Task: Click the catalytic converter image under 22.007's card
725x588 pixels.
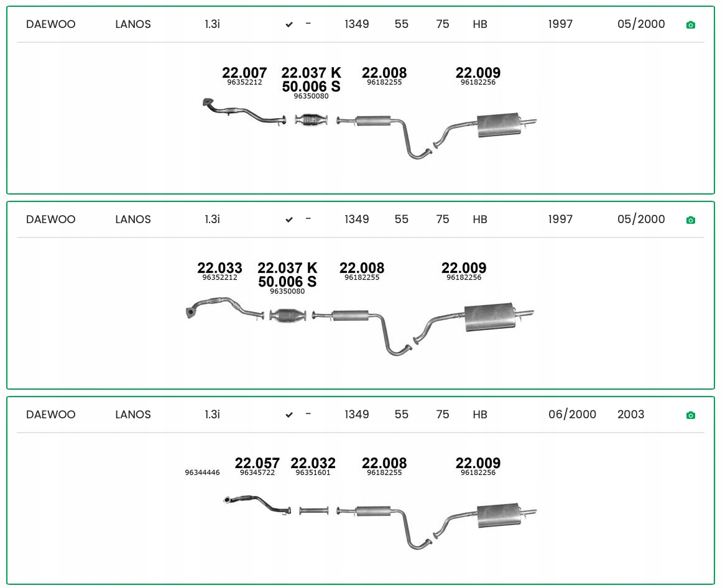Action: (x=312, y=120)
